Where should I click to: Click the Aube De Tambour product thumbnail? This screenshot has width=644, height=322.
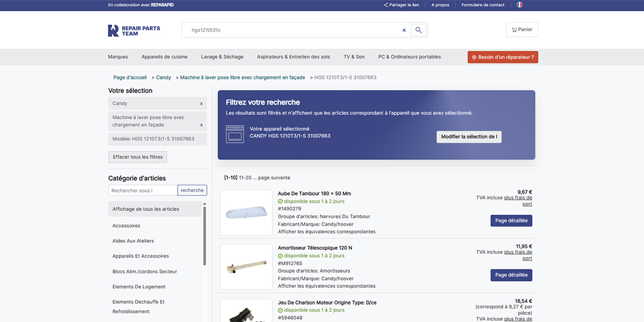click(246, 213)
